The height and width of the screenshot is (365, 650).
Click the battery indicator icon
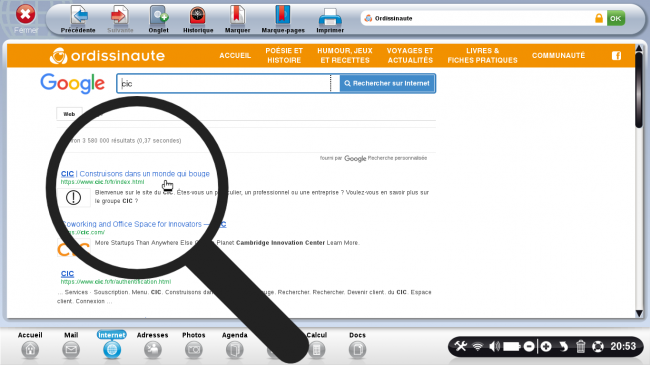pyautogui.click(x=512, y=346)
